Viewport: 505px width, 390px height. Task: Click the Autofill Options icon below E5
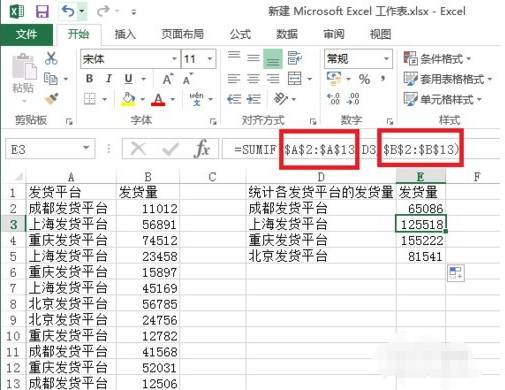pos(456,272)
